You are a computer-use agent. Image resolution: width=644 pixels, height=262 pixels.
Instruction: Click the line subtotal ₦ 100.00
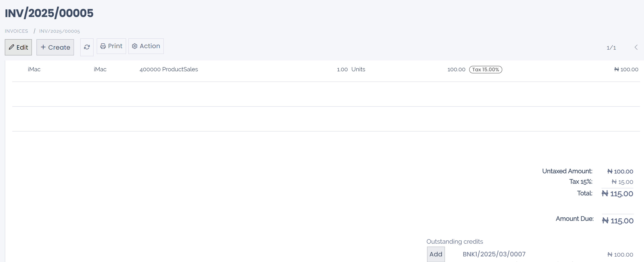click(x=626, y=69)
